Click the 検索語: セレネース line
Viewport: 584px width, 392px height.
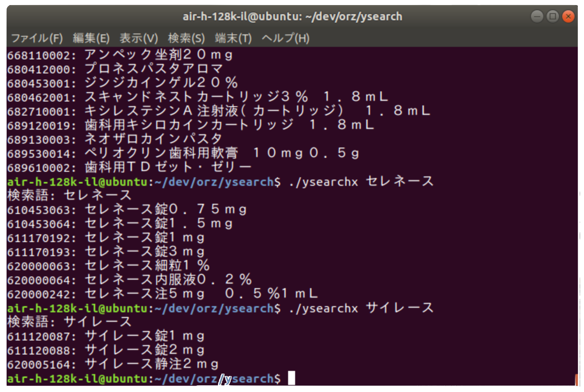(x=69, y=196)
